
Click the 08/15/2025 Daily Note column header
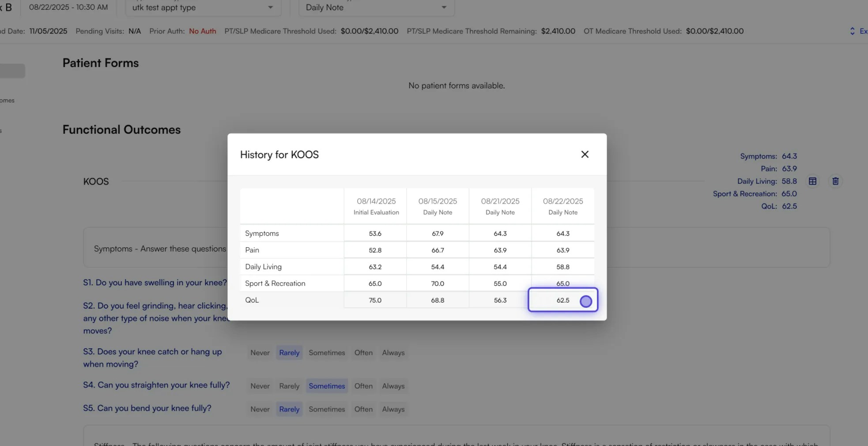pyautogui.click(x=438, y=206)
